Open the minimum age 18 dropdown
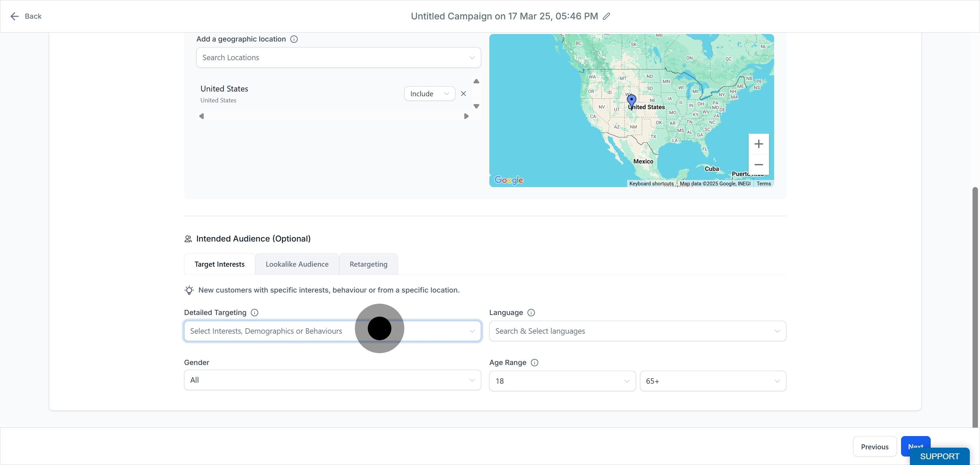This screenshot has height=465, width=980. coord(562,381)
